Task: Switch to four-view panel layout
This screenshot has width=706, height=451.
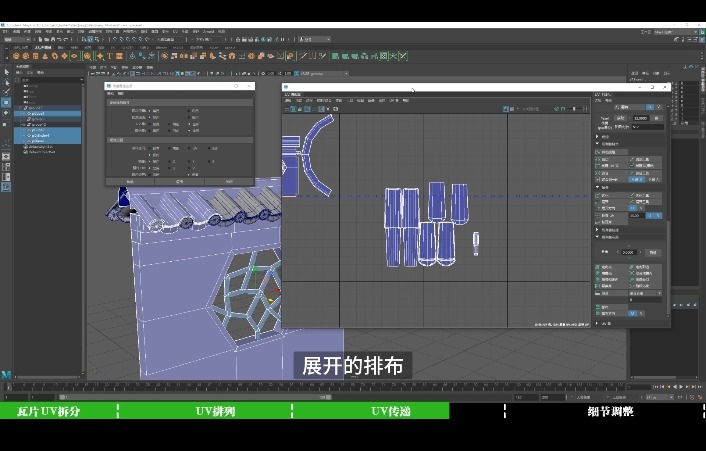Action: pyautogui.click(x=6, y=167)
